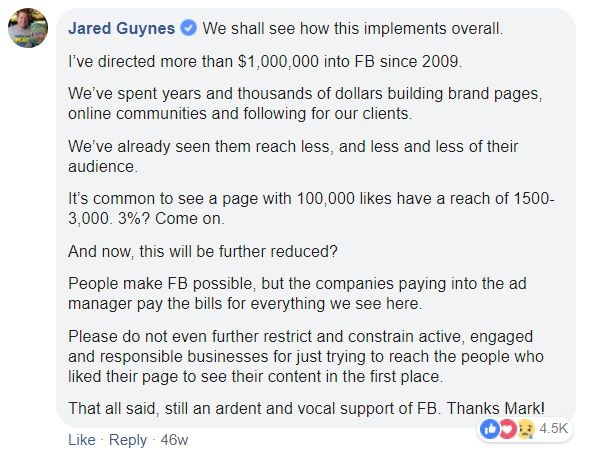Click the blue thumbs-up reaction icon
The image size is (614, 464).
pyautogui.click(x=490, y=428)
